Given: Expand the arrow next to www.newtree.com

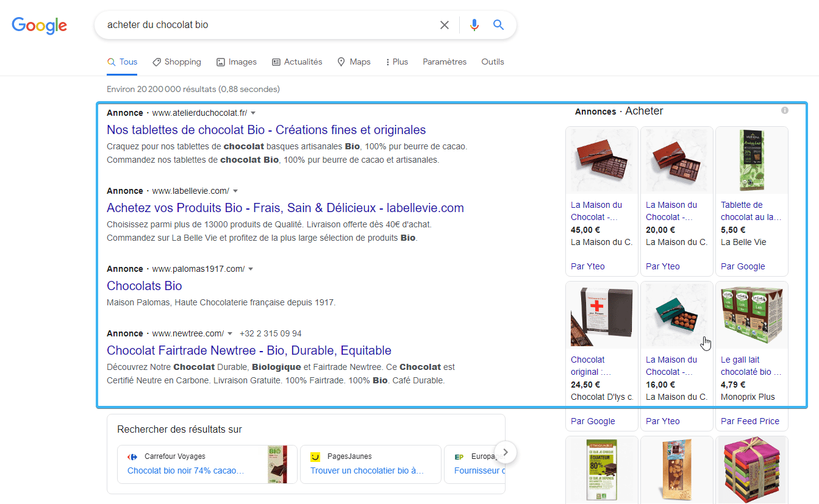Looking at the screenshot, I should [x=230, y=334].
